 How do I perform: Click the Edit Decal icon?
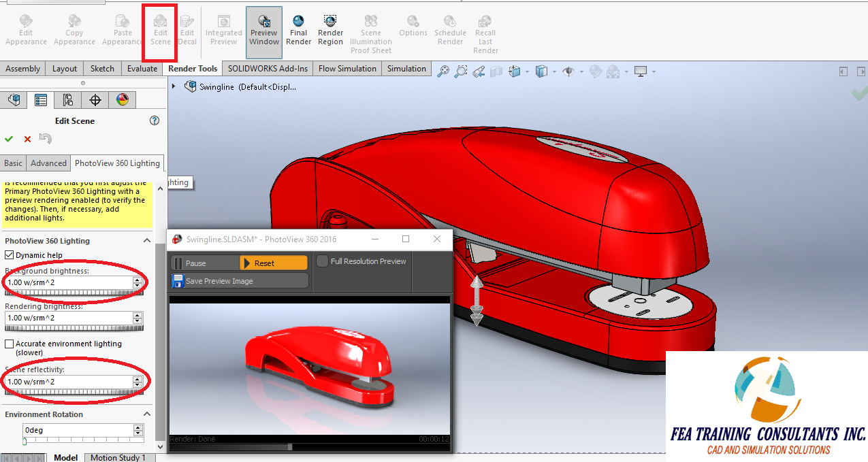pyautogui.click(x=187, y=30)
